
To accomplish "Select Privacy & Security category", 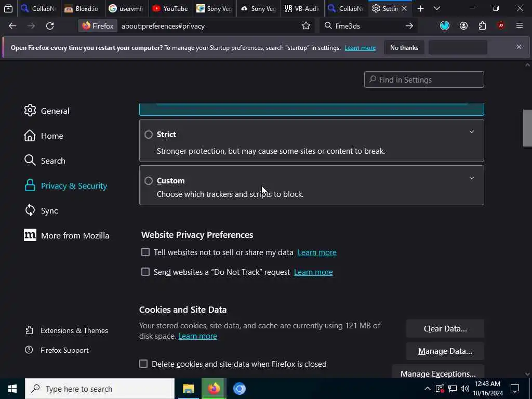I will 66,185.
